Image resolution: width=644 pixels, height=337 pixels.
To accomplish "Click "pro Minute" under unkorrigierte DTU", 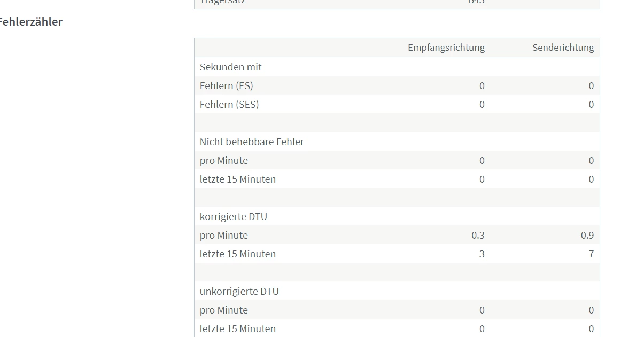I will [x=223, y=310].
